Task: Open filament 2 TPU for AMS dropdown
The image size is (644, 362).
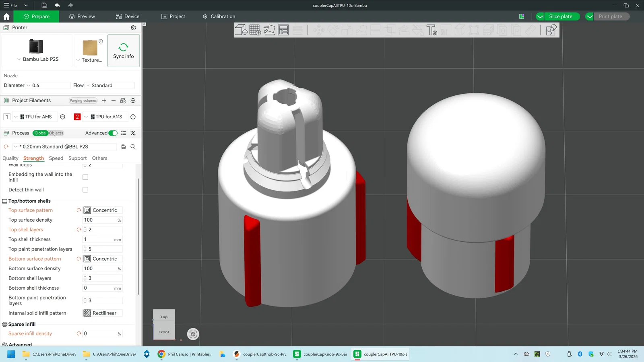Action: 105,117
